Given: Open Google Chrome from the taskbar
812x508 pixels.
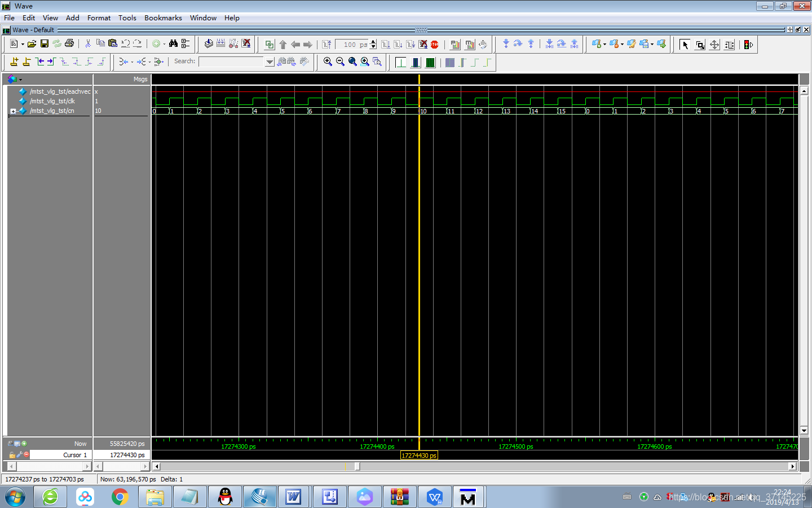Looking at the screenshot, I should click(x=120, y=497).
